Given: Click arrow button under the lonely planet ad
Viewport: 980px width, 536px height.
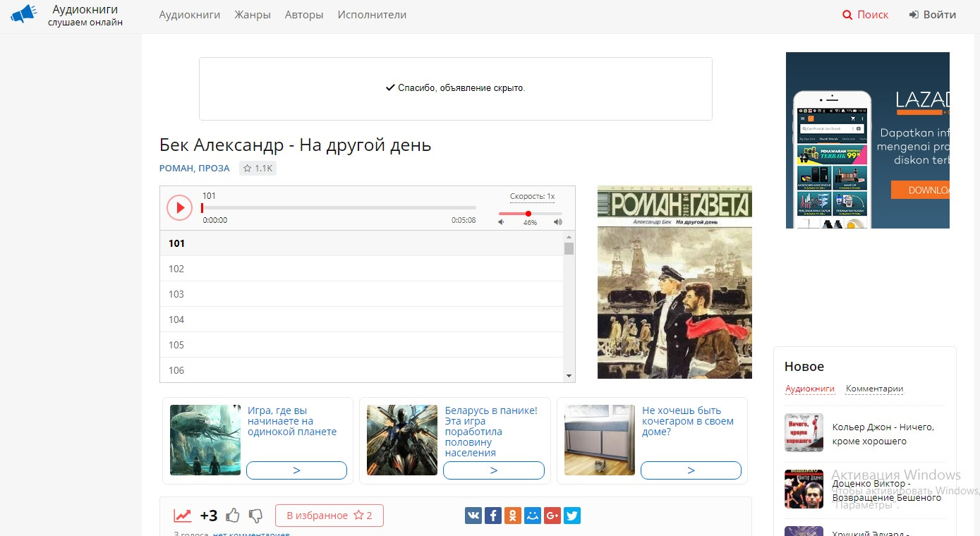Looking at the screenshot, I should (x=296, y=470).
